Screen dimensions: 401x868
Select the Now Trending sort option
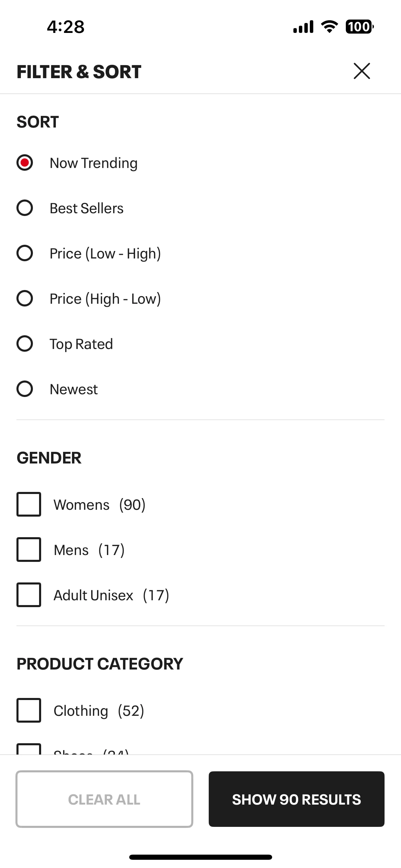(x=25, y=162)
